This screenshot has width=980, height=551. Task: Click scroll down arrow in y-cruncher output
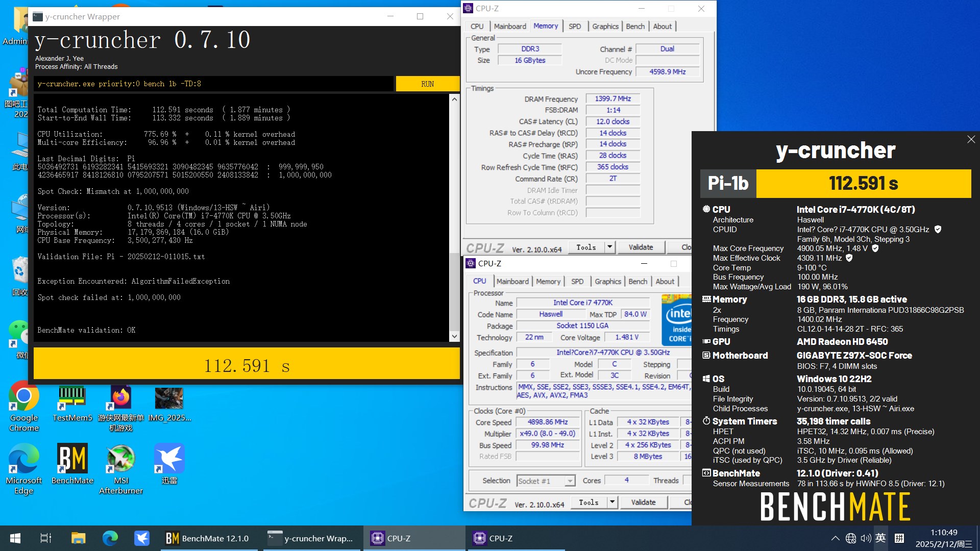(454, 336)
